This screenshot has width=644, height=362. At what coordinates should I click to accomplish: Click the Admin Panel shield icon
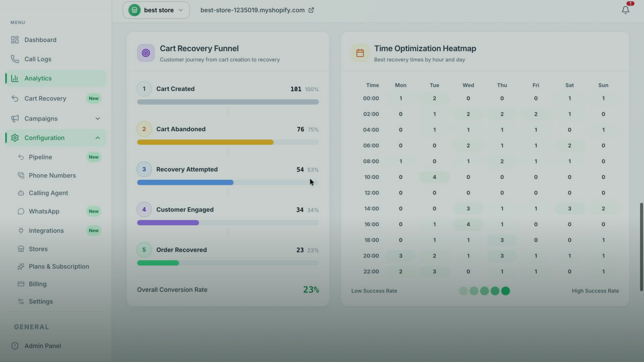coord(15,346)
